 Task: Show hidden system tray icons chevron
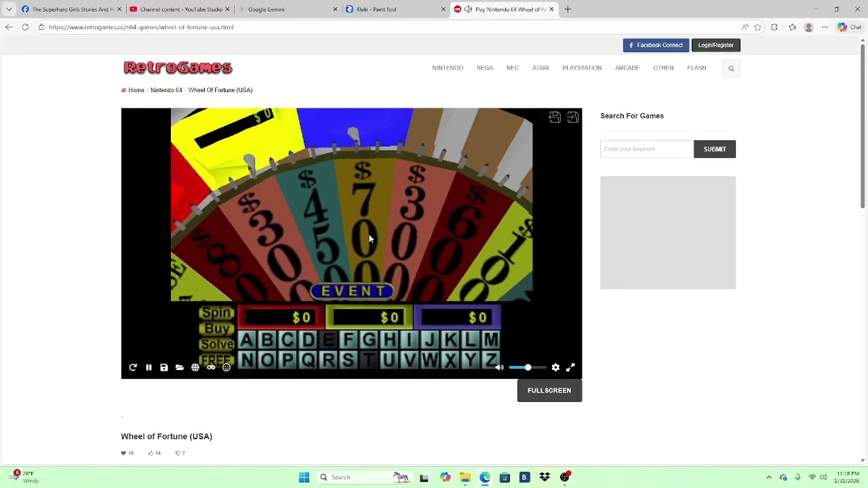point(768,477)
